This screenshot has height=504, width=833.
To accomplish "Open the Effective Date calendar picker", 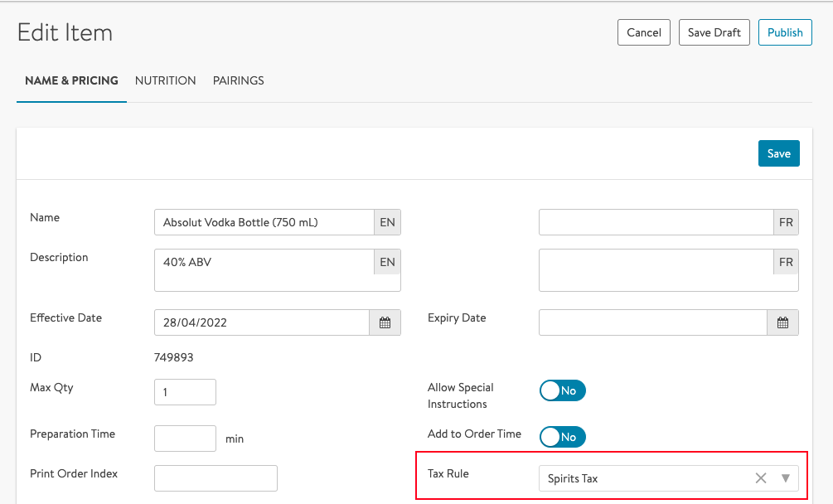I will 385,322.
